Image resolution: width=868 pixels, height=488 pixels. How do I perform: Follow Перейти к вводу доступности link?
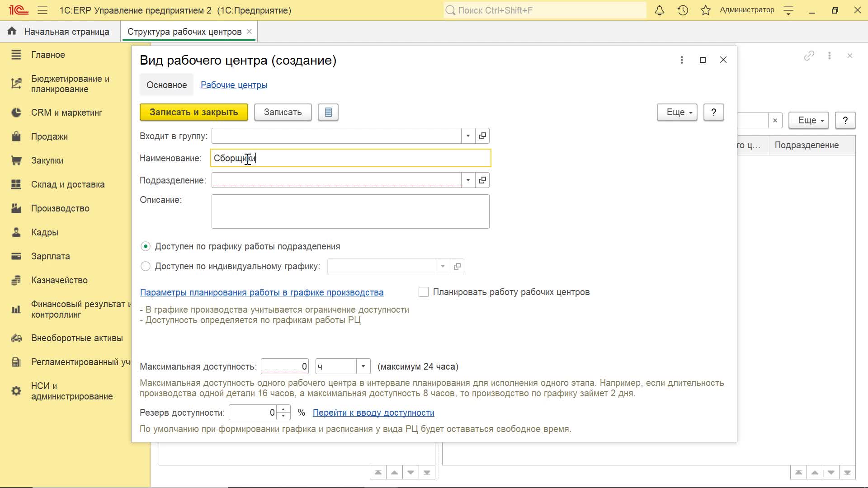[373, 413]
